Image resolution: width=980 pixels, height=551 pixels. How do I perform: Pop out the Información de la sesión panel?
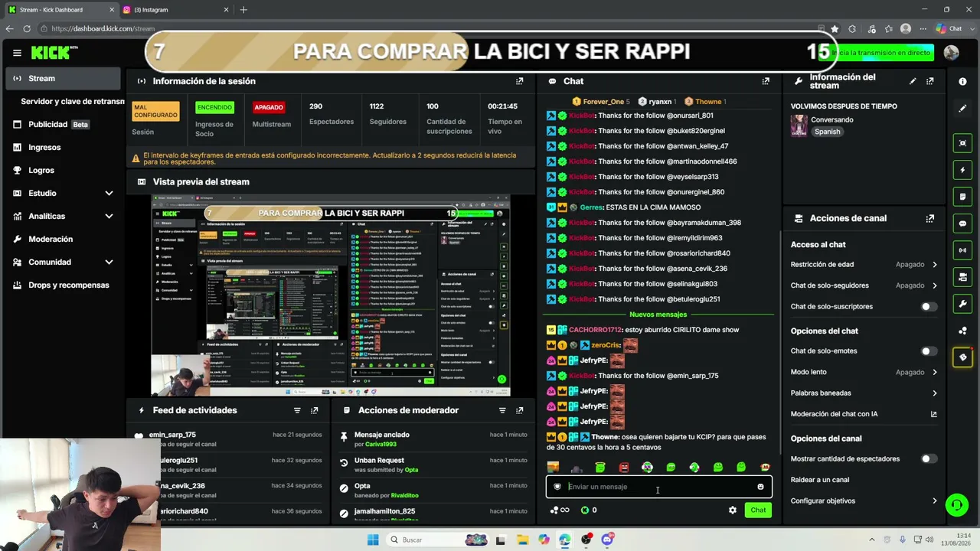[519, 81]
